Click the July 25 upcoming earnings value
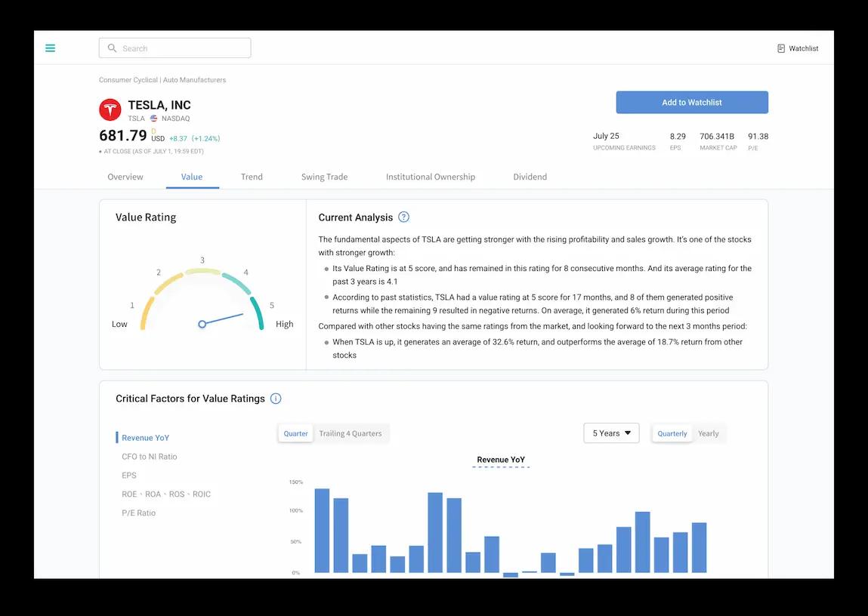The height and width of the screenshot is (616, 868). 606,136
